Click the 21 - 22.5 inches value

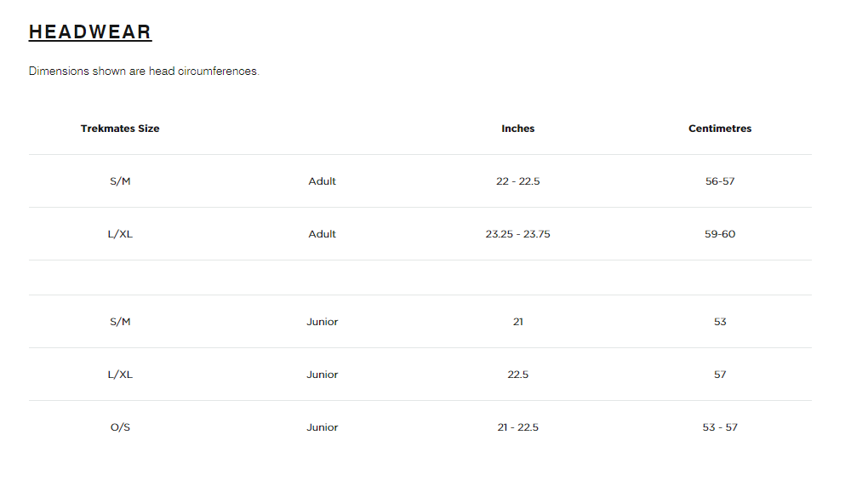point(517,427)
